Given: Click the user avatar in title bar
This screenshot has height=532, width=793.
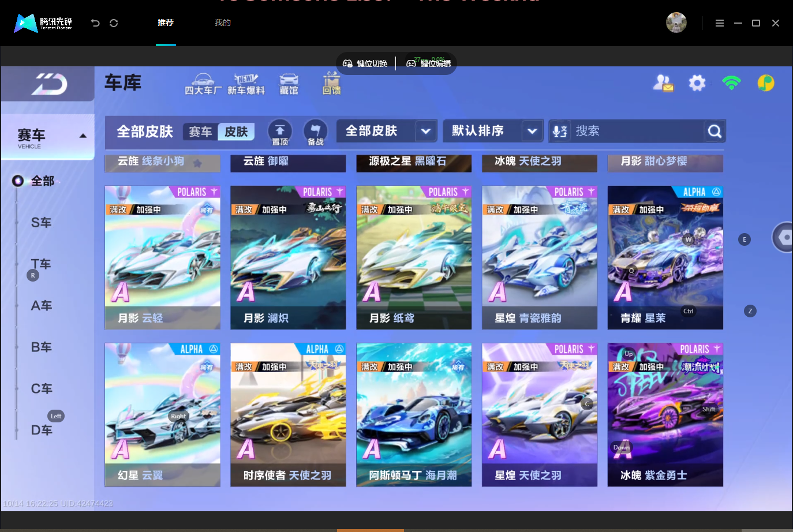Looking at the screenshot, I should [676, 23].
